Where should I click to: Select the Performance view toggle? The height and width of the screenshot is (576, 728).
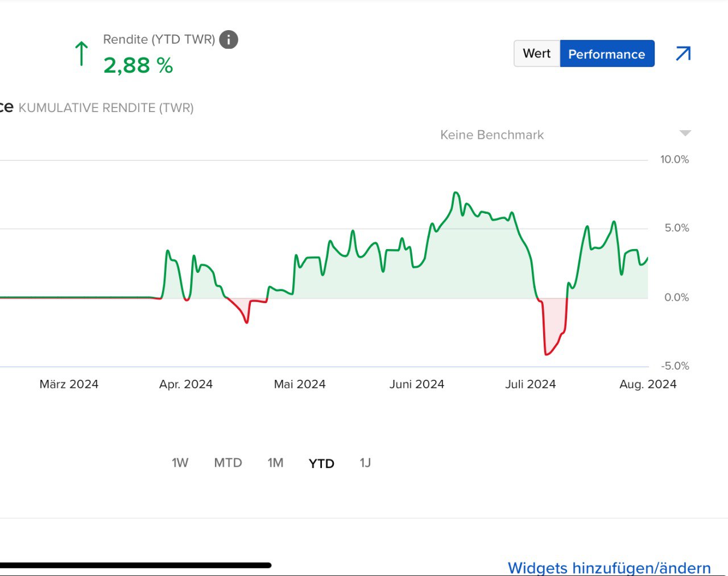click(x=606, y=54)
